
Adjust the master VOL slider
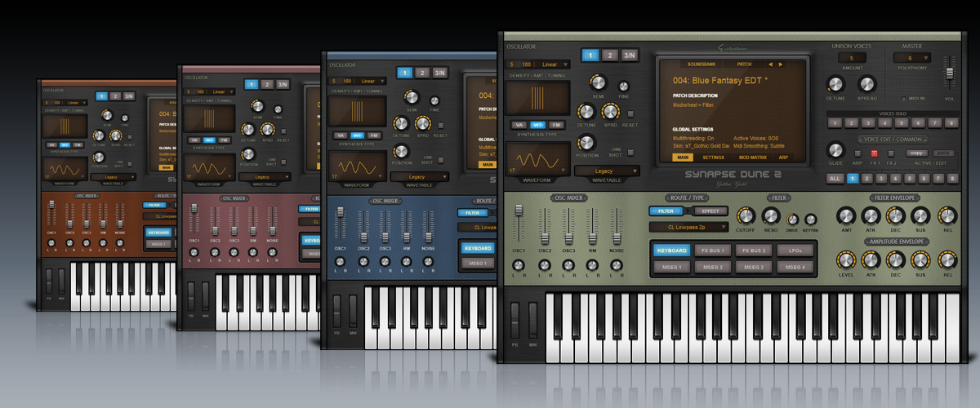[948, 72]
